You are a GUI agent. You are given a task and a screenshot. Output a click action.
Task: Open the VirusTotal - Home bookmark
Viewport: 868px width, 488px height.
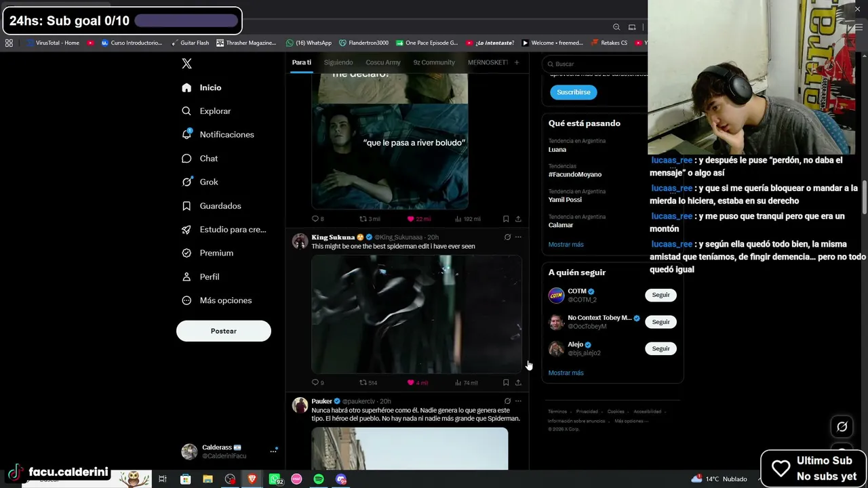tap(53, 43)
